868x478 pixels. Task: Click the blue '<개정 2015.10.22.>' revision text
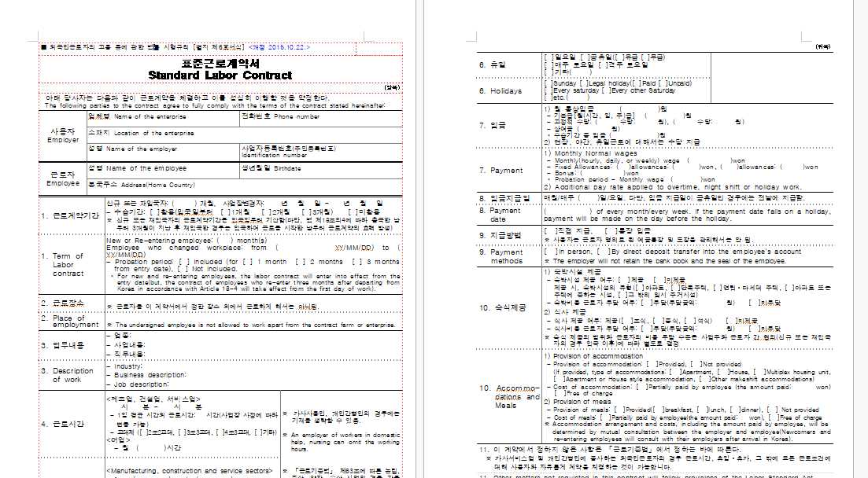click(279, 48)
